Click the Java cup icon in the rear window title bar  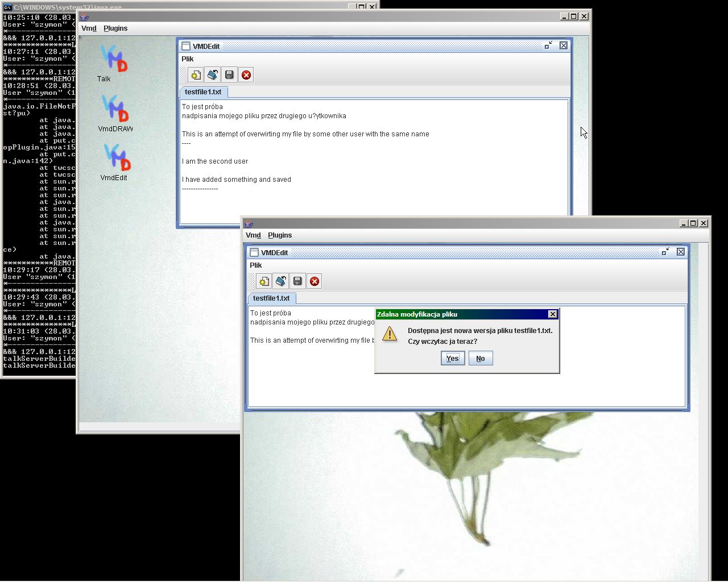click(x=84, y=16)
